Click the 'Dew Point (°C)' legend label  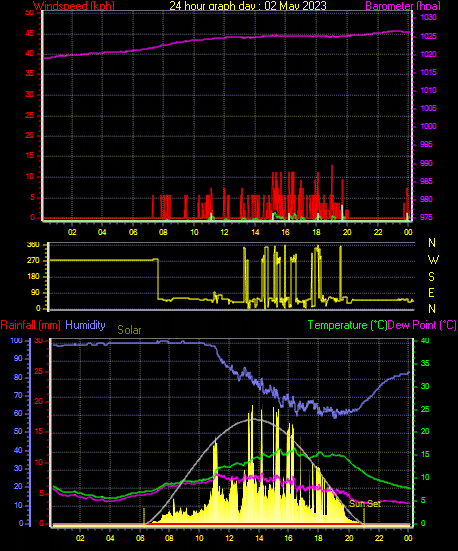(422, 325)
